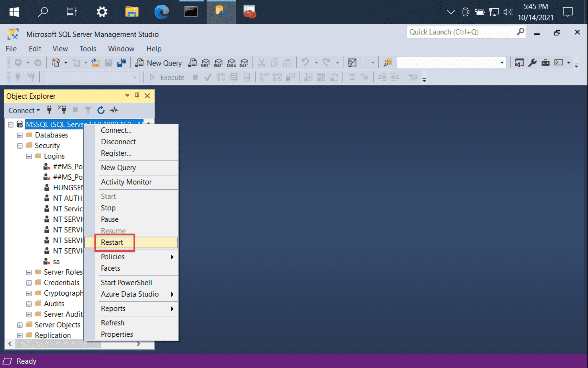
Task: Open the solution configurations combo box
Action: pyautogui.click(x=451, y=63)
